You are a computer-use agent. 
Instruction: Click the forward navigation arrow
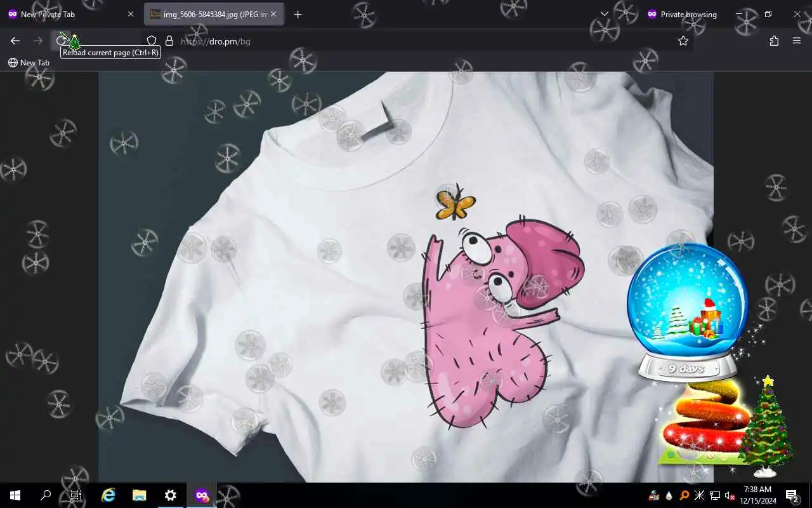pos(38,41)
